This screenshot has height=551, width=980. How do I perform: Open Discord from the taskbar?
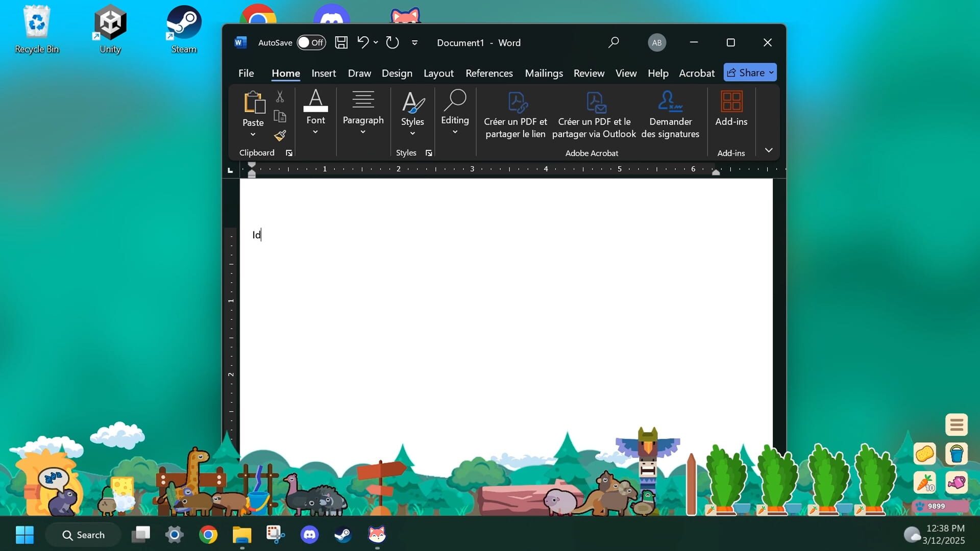309,535
